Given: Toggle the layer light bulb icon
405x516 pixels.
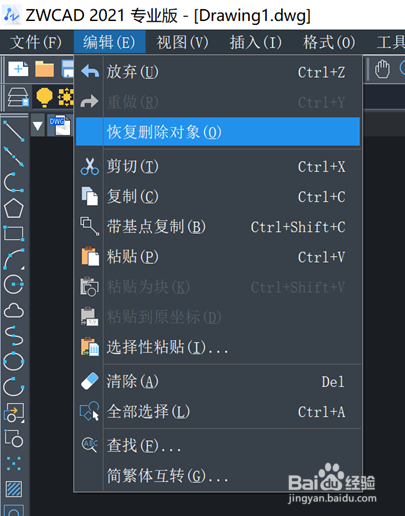Looking at the screenshot, I should pyautogui.click(x=44, y=97).
